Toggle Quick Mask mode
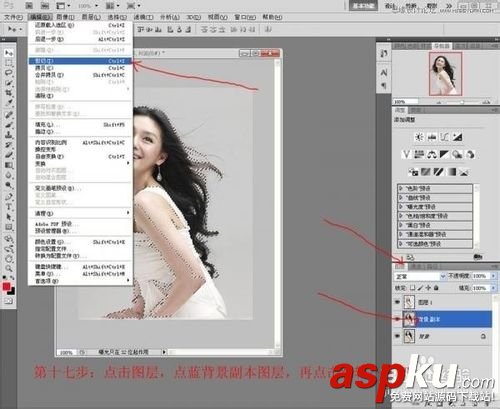 8,301
